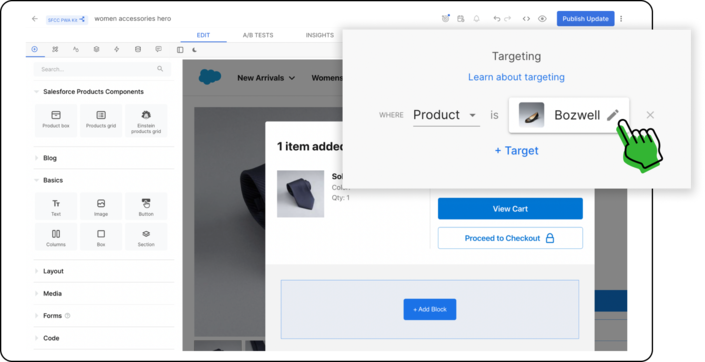This screenshot has width=705, height=362.
Task: Open the comments icon in left toolbar
Action: (x=158, y=49)
